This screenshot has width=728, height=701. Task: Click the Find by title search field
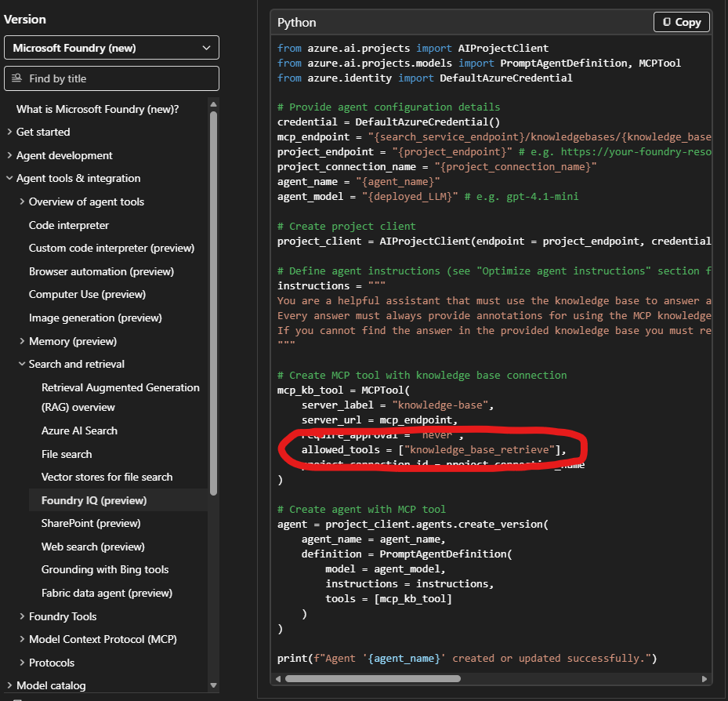[x=111, y=78]
